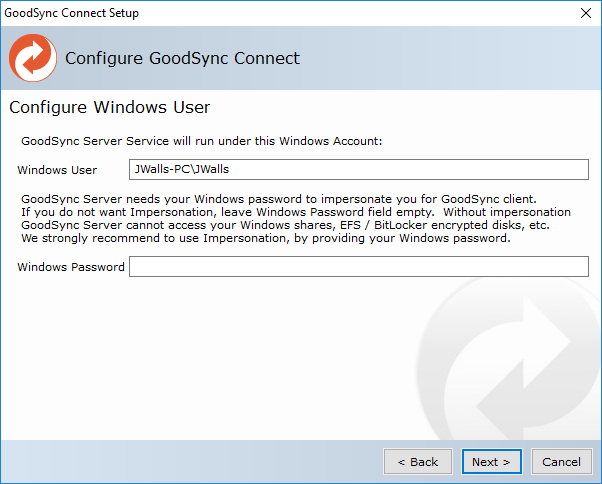Click blank header banner area right of title
Viewport: 602px width, 484px height.
point(450,58)
